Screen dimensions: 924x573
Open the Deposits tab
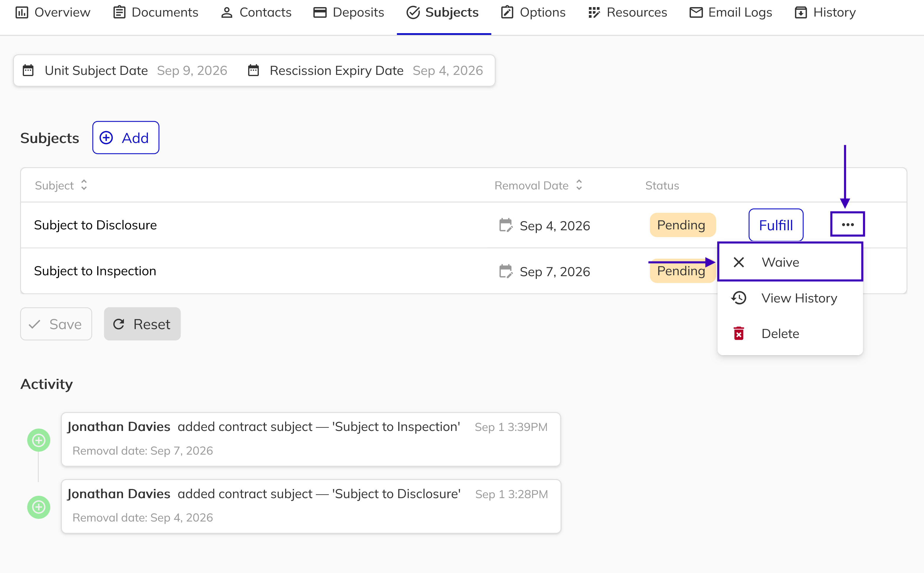pos(348,12)
